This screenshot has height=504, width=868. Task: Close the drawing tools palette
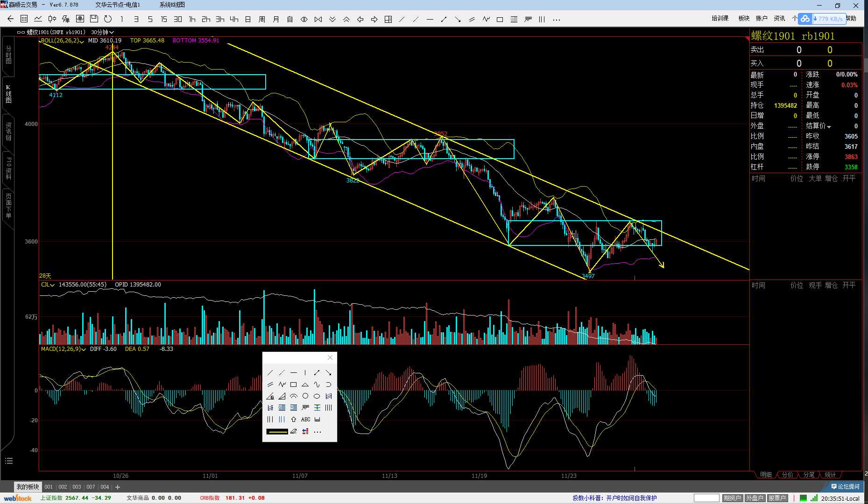click(330, 357)
